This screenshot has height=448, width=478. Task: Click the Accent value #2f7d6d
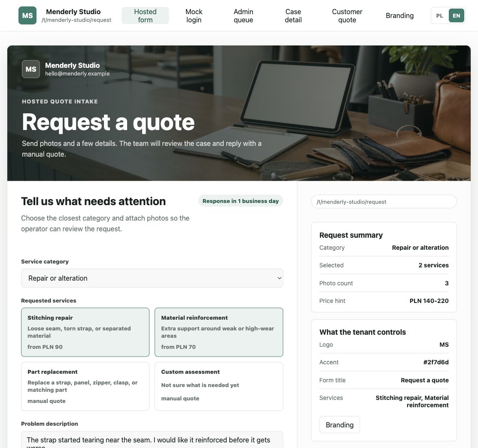436,362
